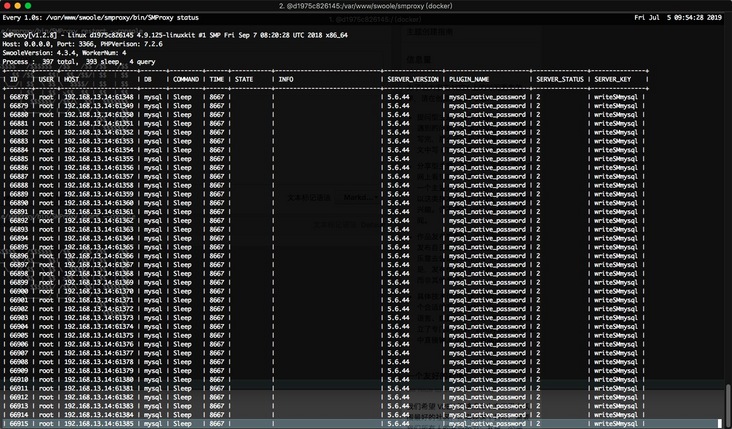
Task: Click connection row ID 66915
Action: 19,424
